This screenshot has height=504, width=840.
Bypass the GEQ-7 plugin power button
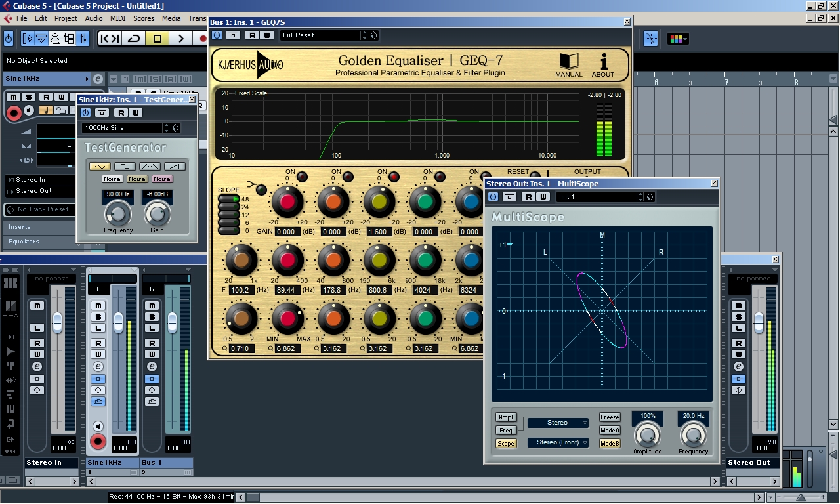(x=217, y=35)
